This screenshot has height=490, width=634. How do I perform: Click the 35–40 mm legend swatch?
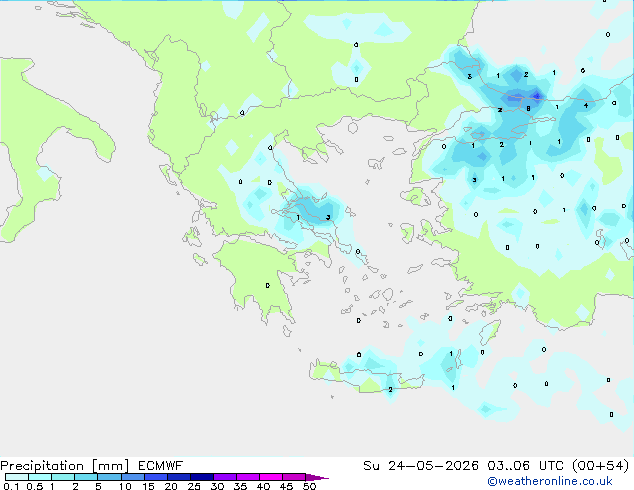248,477
